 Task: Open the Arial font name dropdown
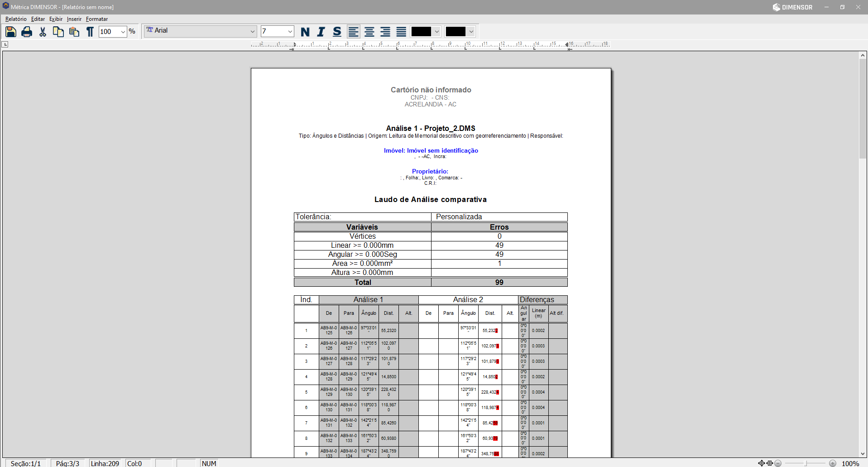click(253, 32)
